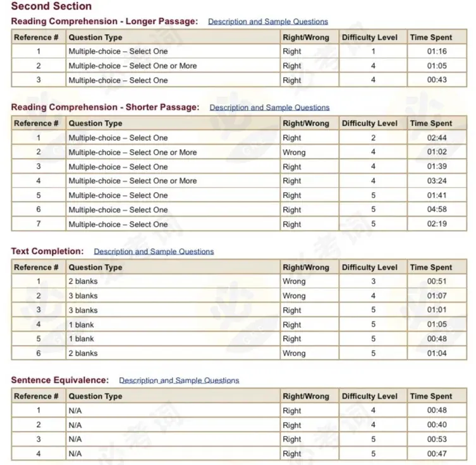Select the 00:43 time spent cell
The image size is (476, 465).
tap(437, 80)
